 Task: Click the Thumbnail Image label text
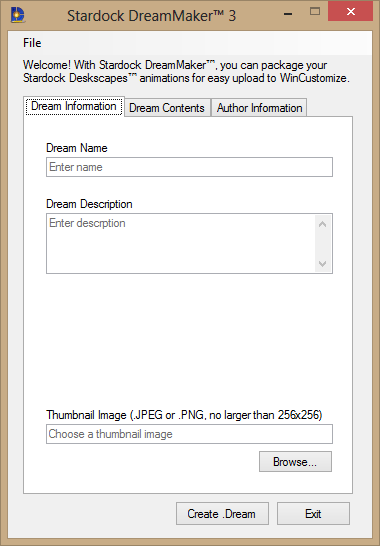tap(184, 415)
